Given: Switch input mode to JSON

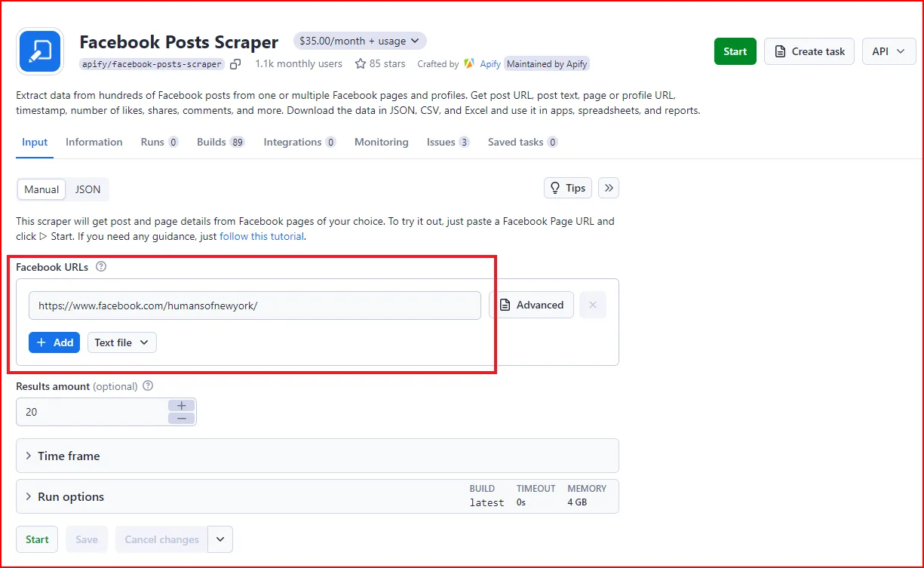Looking at the screenshot, I should pos(87,189).
